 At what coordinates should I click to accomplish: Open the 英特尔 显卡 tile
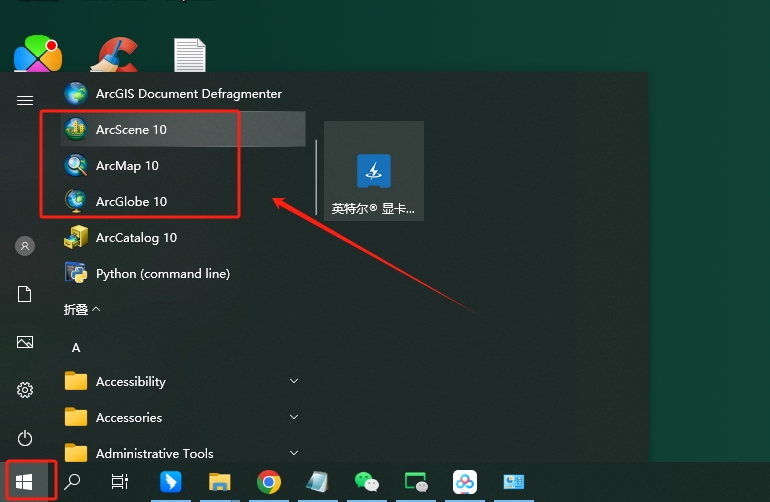(374, 170)
